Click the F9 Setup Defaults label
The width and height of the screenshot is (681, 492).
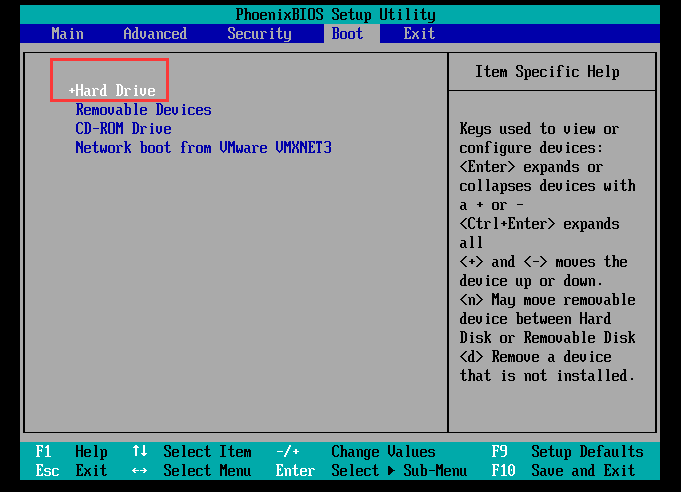[567, 452]
